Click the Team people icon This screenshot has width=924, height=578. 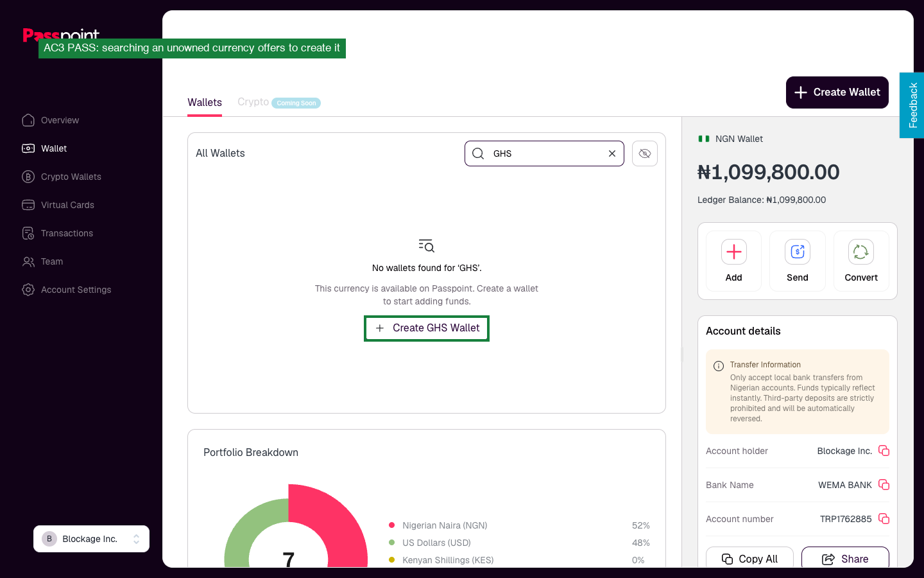pyautogui.click(x=28, y=261)
